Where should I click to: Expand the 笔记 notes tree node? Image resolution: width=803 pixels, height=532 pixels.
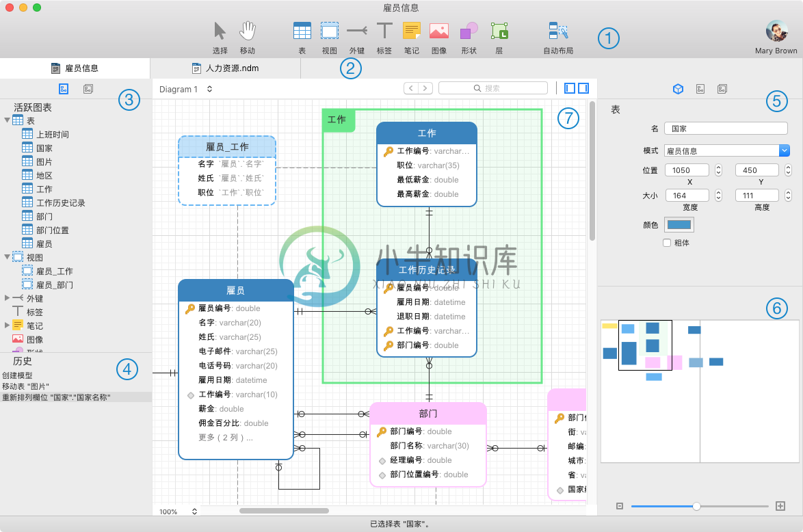click(7, 325)
